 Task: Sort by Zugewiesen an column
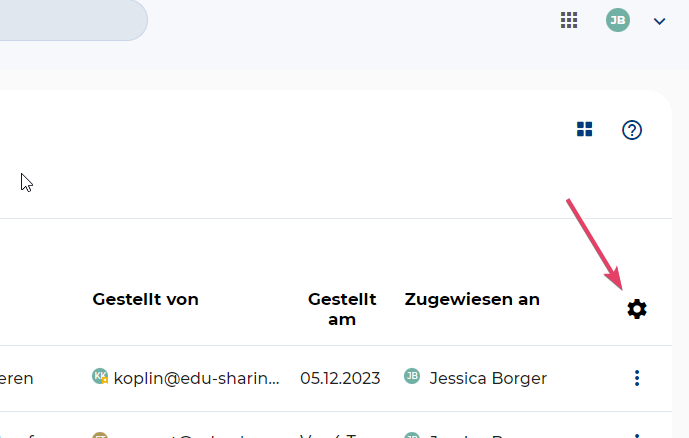pos(472,299)
